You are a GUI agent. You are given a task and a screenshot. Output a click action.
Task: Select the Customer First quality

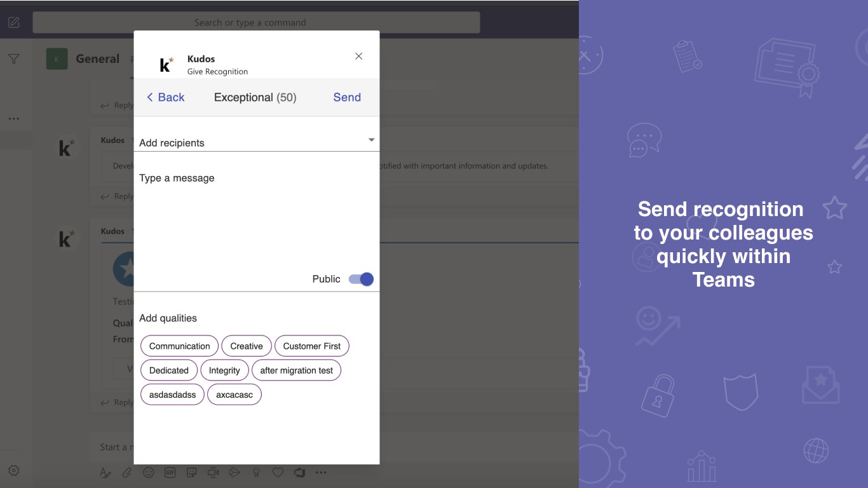(x=312, y=346)
